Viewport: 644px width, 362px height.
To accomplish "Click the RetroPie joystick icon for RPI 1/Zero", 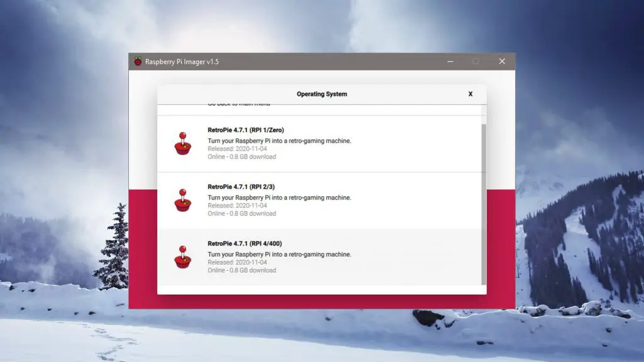I will click(x=182, y=144).
